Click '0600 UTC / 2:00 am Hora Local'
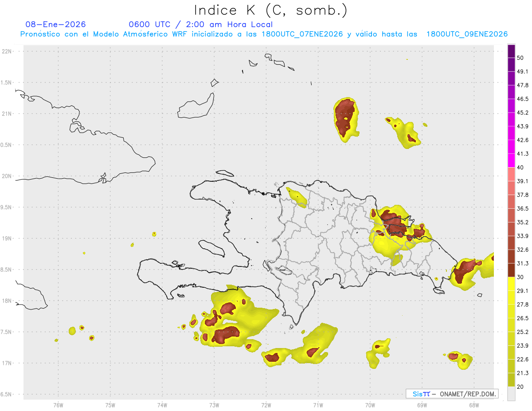 pos(200,24)
